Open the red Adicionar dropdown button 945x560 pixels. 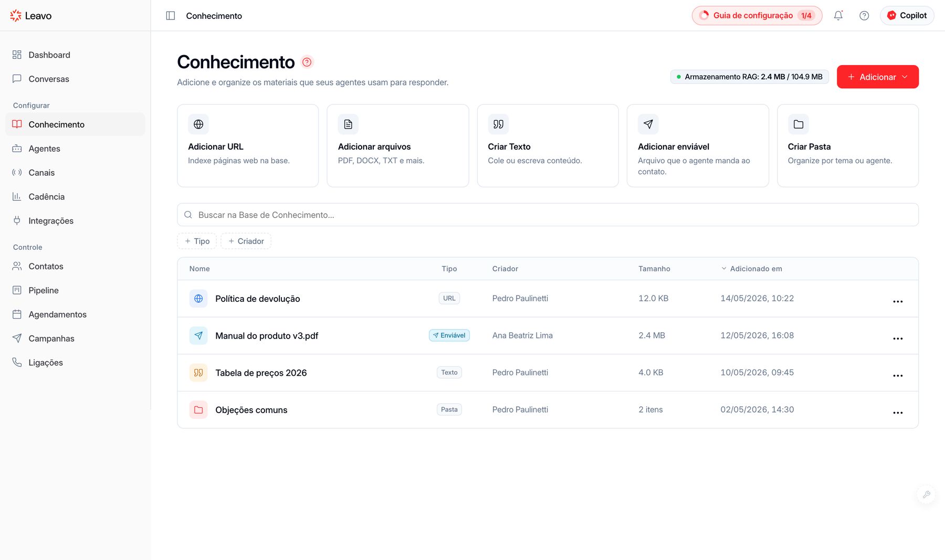click(x=878, y=77)
